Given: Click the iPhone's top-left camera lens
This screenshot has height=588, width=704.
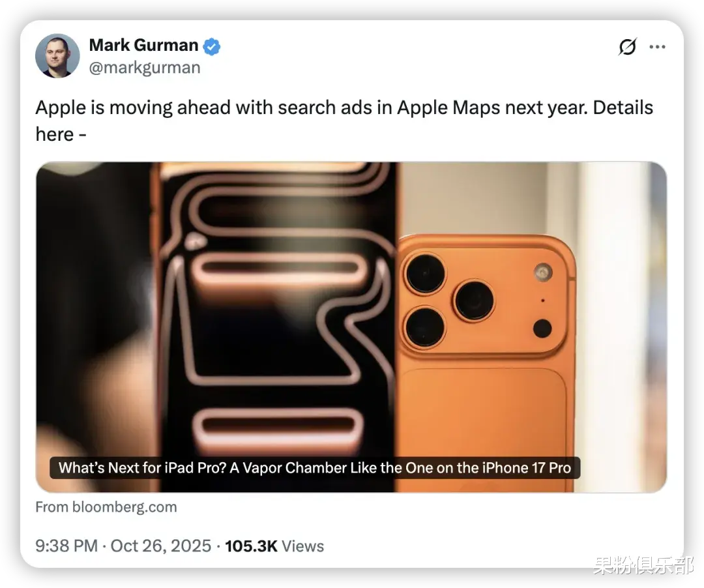Looking at the screenshot, I should coord(425,274).
